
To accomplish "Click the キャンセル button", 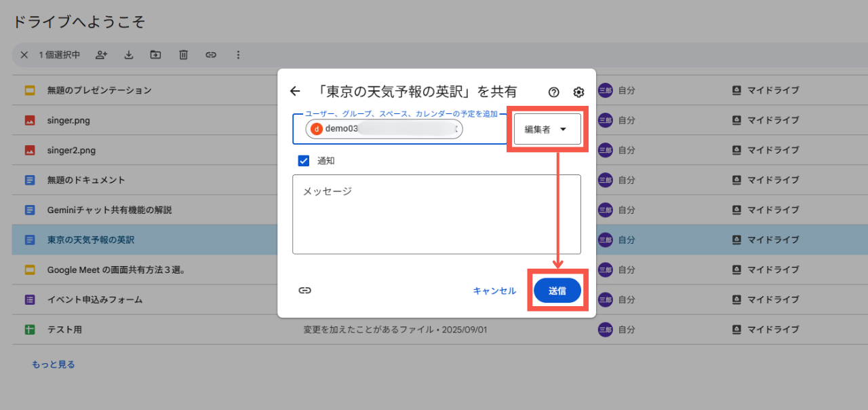I will point(494,291).
